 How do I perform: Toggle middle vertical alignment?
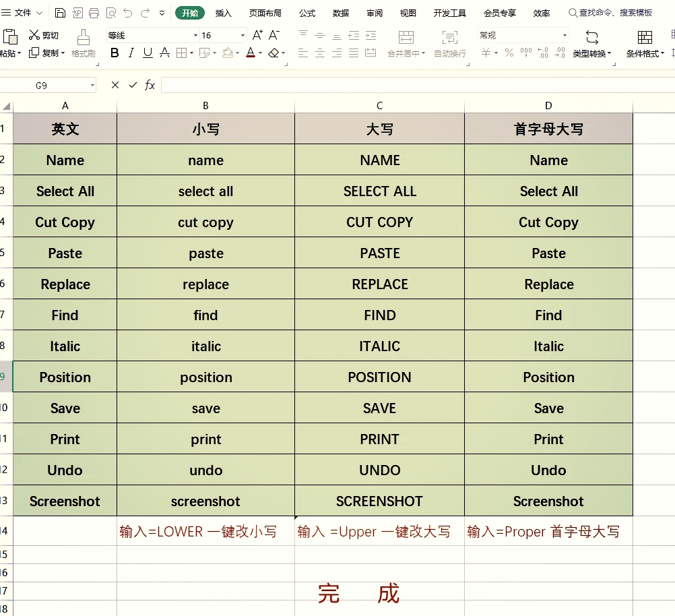(320, 35)
